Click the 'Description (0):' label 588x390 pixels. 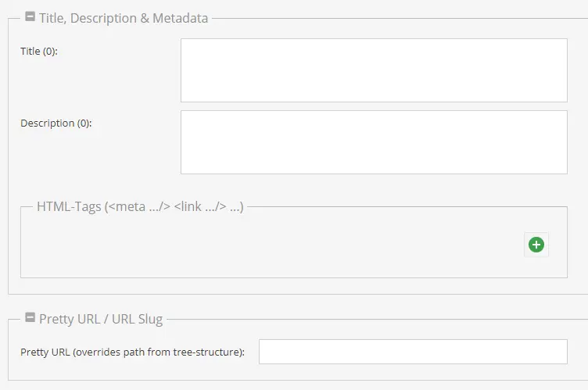56,123
